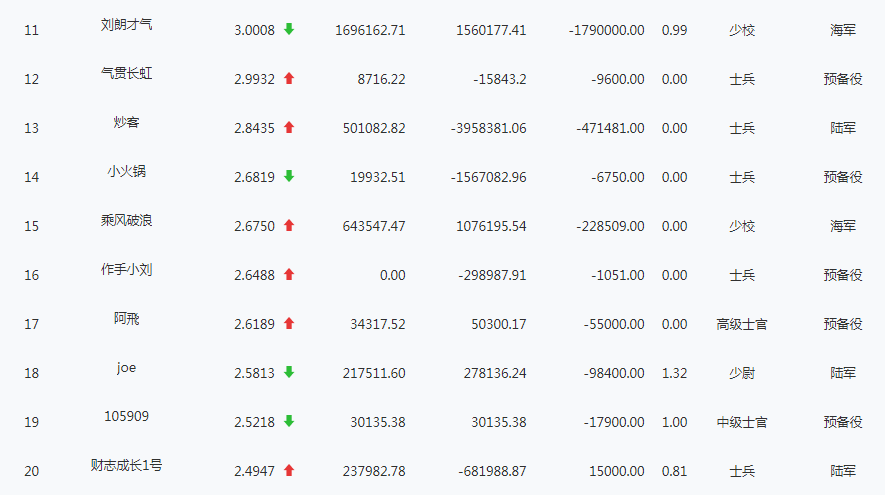Click rank number 18
Image resolution: width=885 pixels, height=495 pixels.
pos(32,374)
